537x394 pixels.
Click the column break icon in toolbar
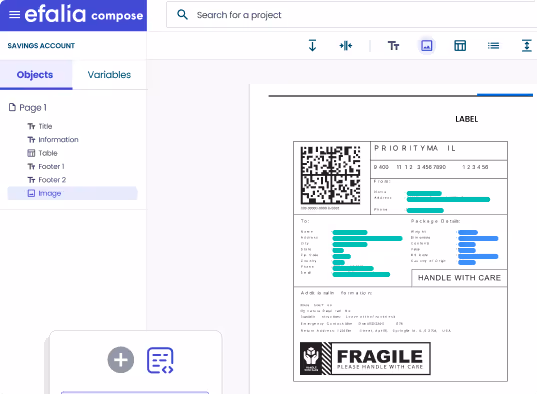(x=346, y=46)
